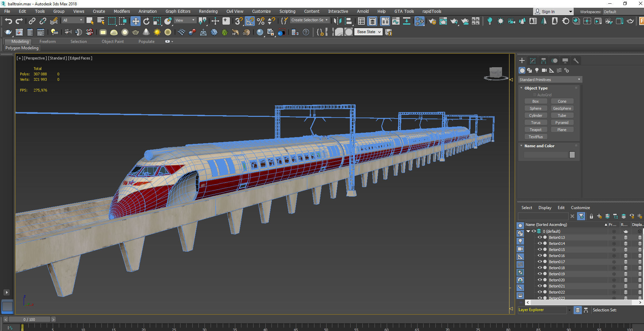Click the Teapot primitive button
The width and height of the screenshot is (644, 331).
point(535,130)
